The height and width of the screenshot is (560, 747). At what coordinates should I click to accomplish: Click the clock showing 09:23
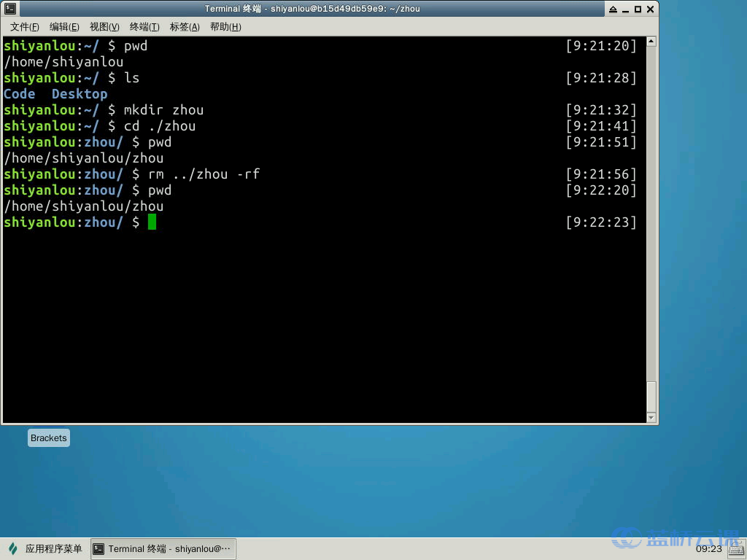point(708,549)
